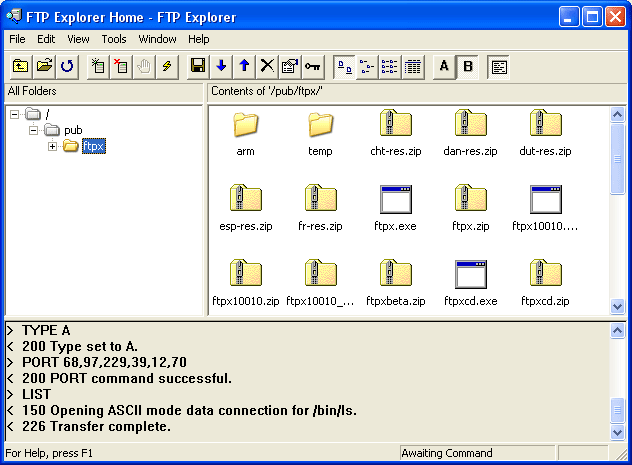Click the Upload blue up arrow
This screenshot has height=465, width=632.
pos(244,66)
